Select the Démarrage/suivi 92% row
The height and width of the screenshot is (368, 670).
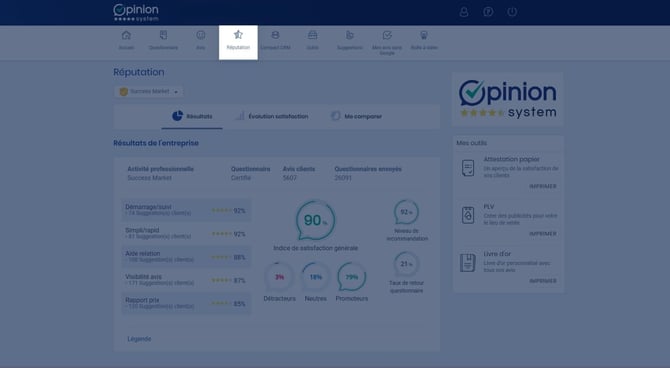click(x=186, y=210)
